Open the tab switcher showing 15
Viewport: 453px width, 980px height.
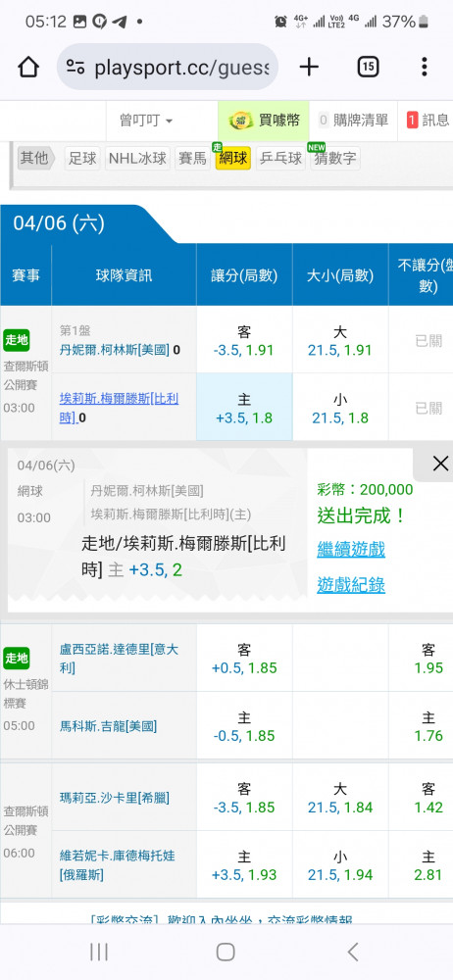(x=368, y=67)
